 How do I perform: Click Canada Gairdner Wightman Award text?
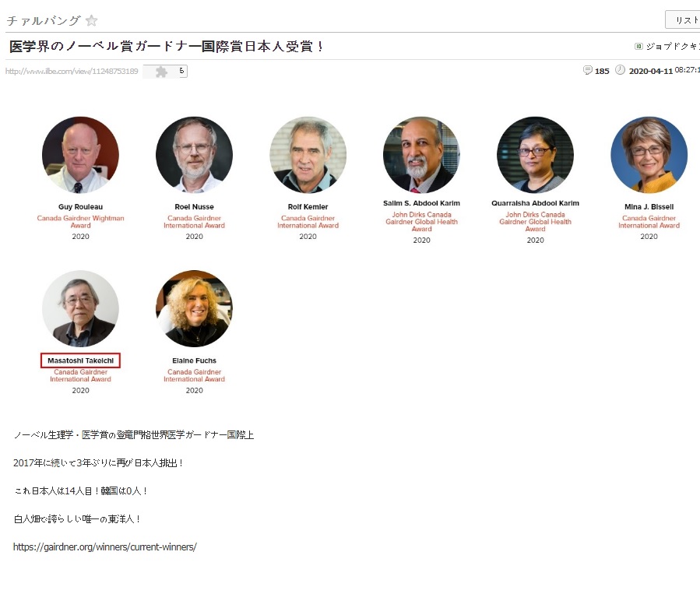tap(80, 222)
